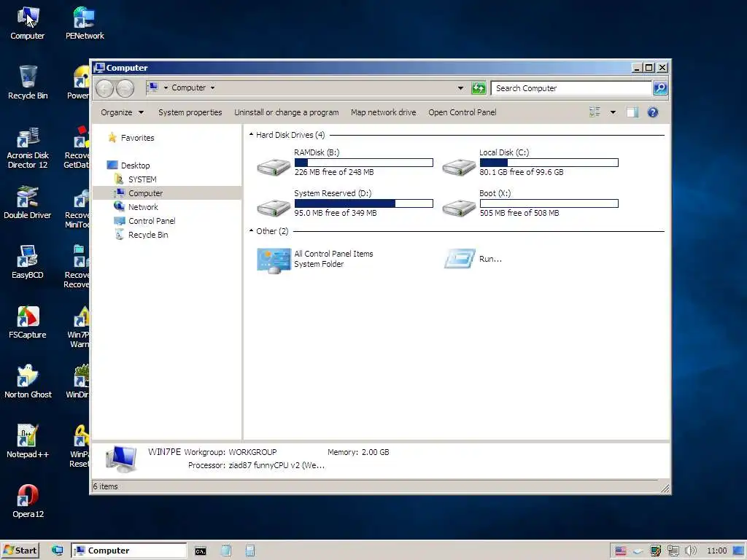The height and width of the screenshot is (560, 747).
Task: Click the window resize grip corner
Action: [665, 488]
